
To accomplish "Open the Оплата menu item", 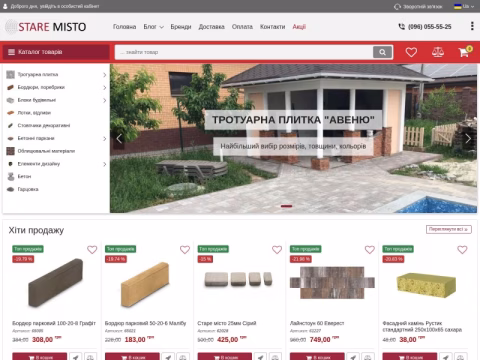I will tap(242, 27).
